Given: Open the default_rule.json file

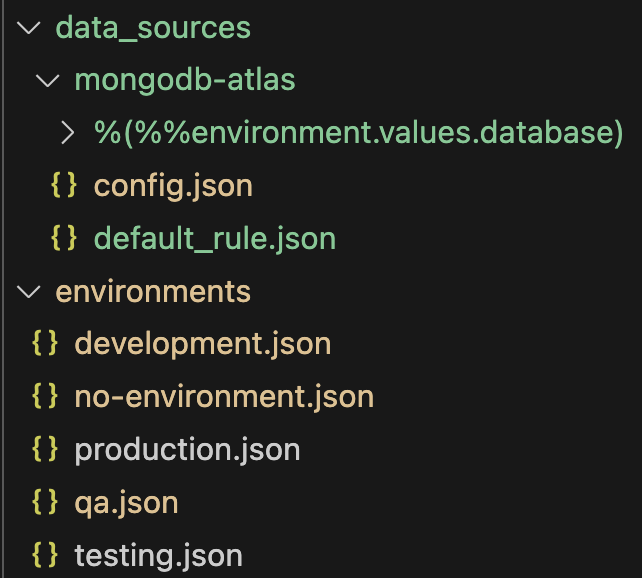Looking at the screenshot, I should pyautogui.click(x=214, y=239).
